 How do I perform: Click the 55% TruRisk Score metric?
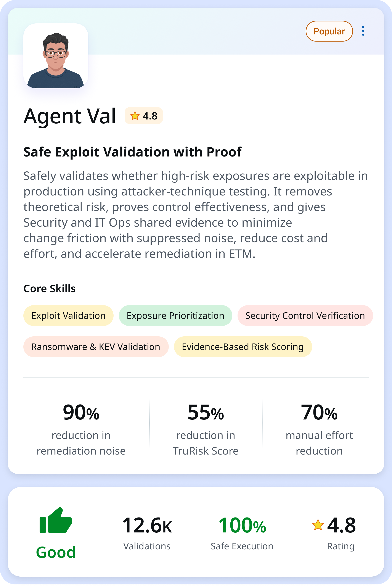tap(206, 429)
